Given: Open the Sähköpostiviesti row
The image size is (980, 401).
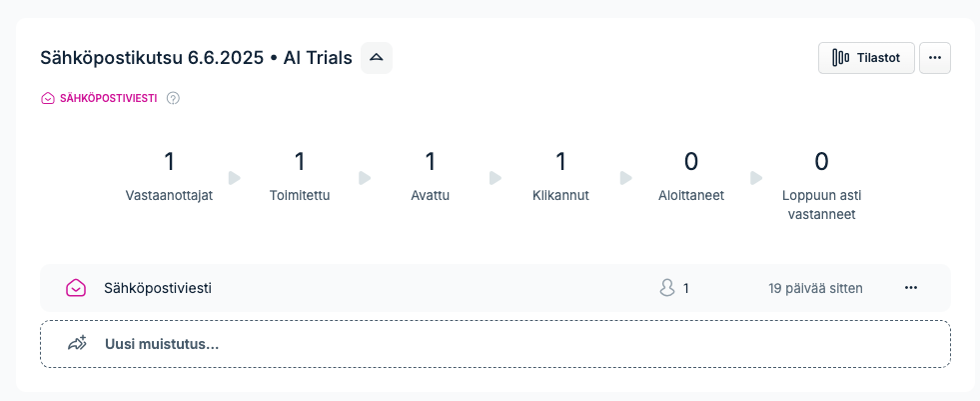Looking at the screenshot, I should [x=495, y=288].
